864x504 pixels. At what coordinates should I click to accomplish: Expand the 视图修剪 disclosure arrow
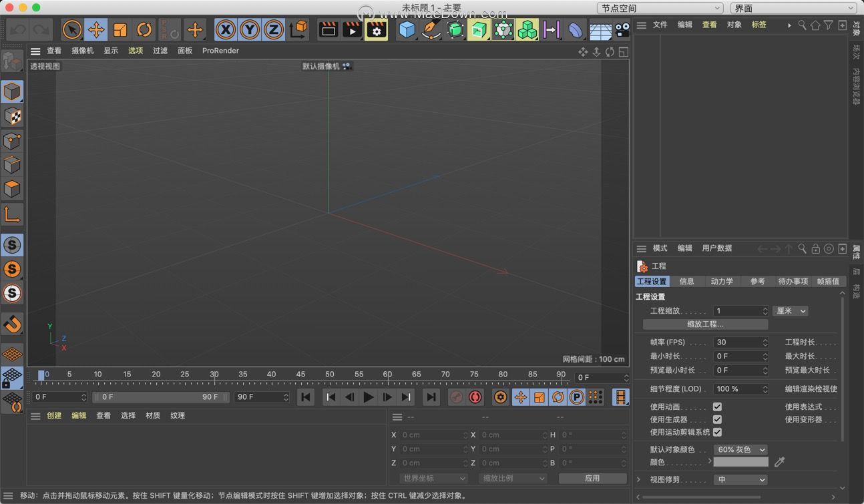coord(639,479)
